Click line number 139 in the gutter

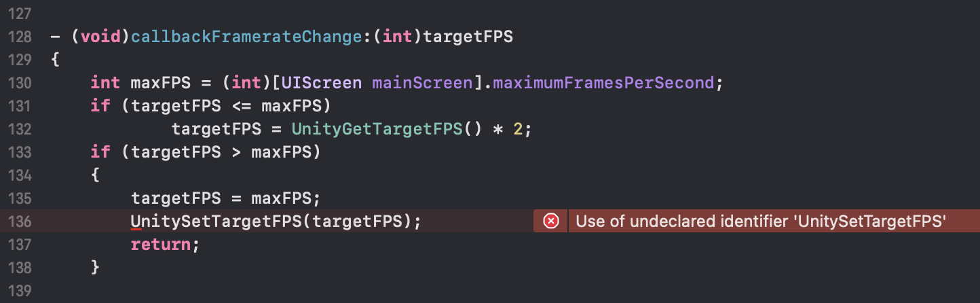[20, 290]
